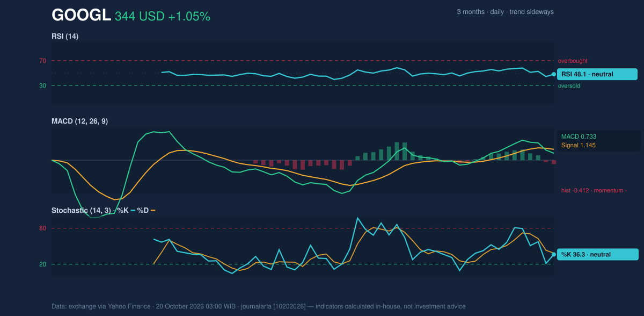Select the RSI 30 oversold axis label
The width and height of the screenshot is (644, 316).
(42, 85)
